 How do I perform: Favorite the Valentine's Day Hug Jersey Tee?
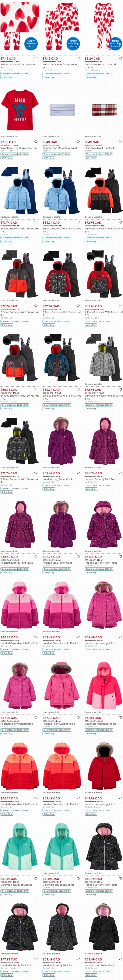36,142
